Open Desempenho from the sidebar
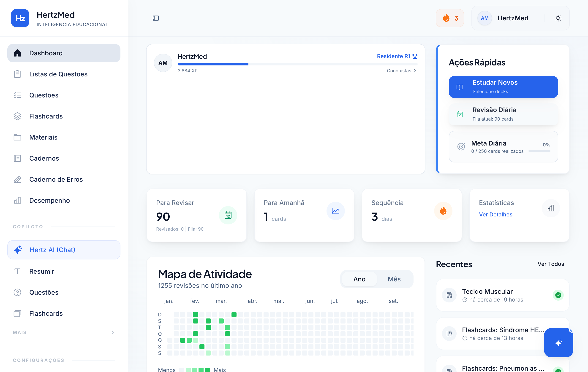The height and width of the screenshot is (372, 588). point(49,200)
